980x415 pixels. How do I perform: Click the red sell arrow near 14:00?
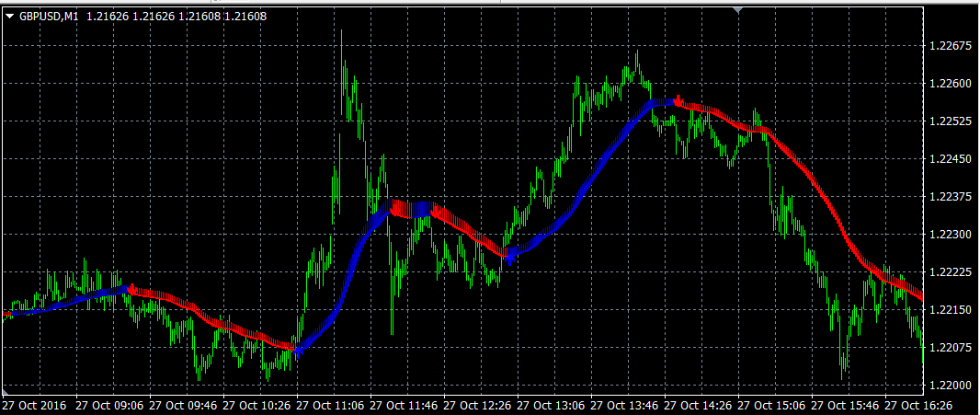[x=678, y=100]
